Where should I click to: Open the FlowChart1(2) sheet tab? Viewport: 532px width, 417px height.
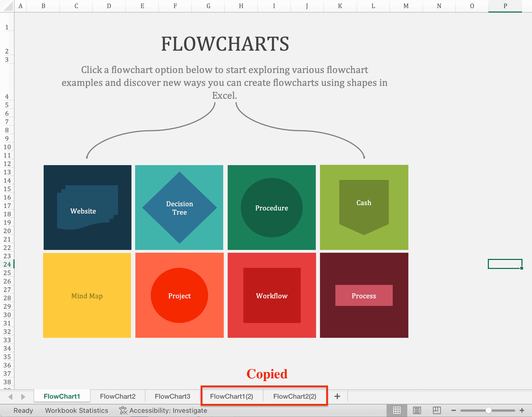click(232, 396)
